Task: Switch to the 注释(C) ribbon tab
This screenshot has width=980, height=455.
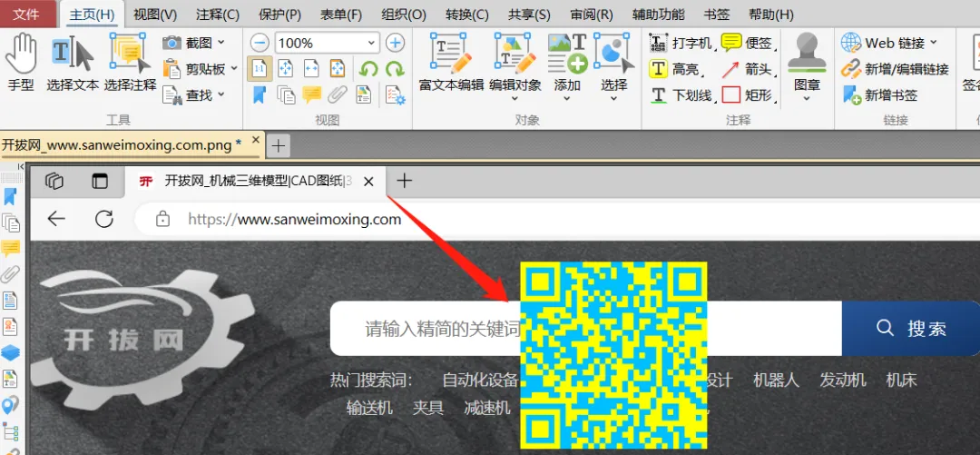Action: [x=218, y=15]
